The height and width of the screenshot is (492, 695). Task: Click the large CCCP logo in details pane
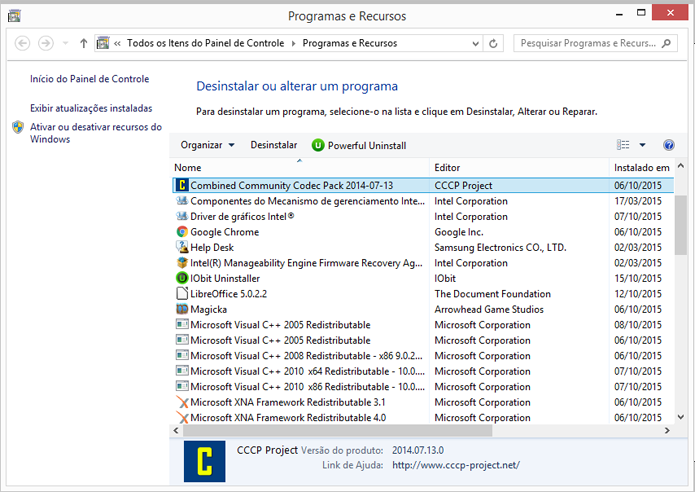pos(204,461)
